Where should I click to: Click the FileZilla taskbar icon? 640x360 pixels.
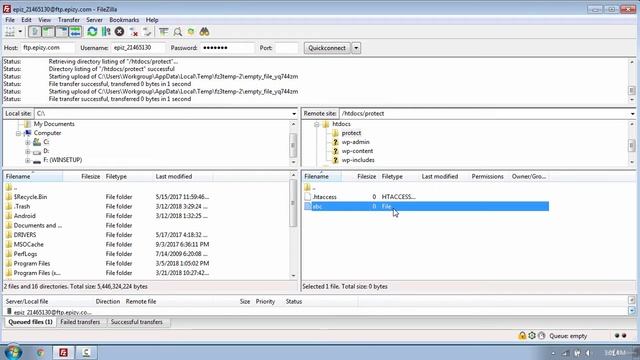click(63, 352)
